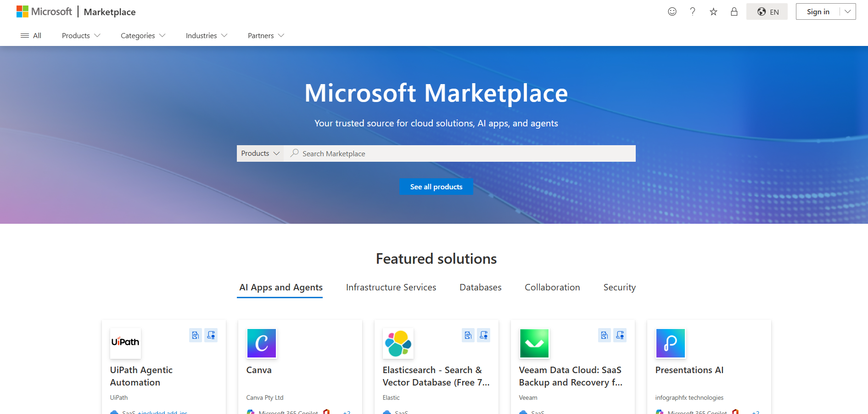The width and height of the screenshot is (868, 414).
Task: Click publisher text 'Canva Pty Ltd'
Action: click(x=265, y=397)
